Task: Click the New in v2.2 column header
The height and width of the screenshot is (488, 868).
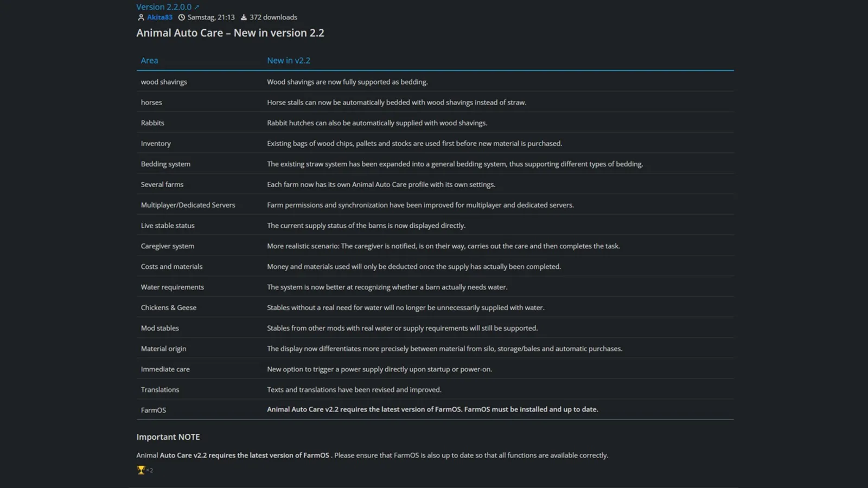Action: coord(289,61)
